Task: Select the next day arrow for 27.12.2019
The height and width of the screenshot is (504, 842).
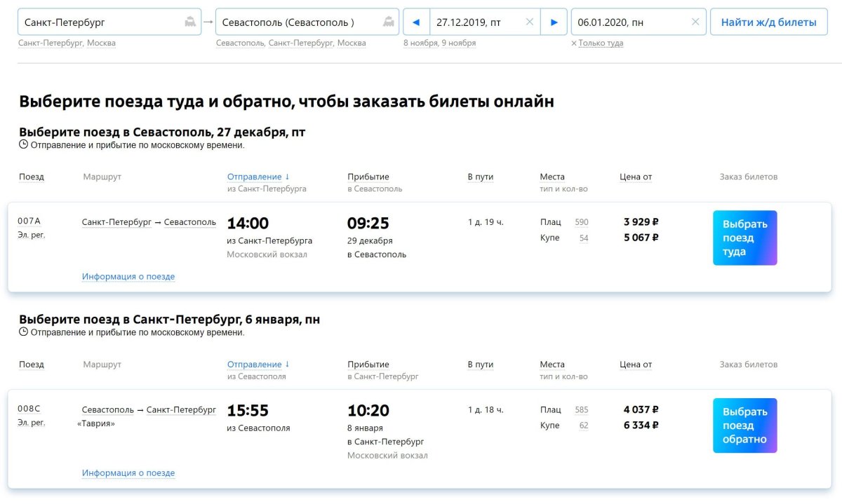Action: (x=554, y=22)
